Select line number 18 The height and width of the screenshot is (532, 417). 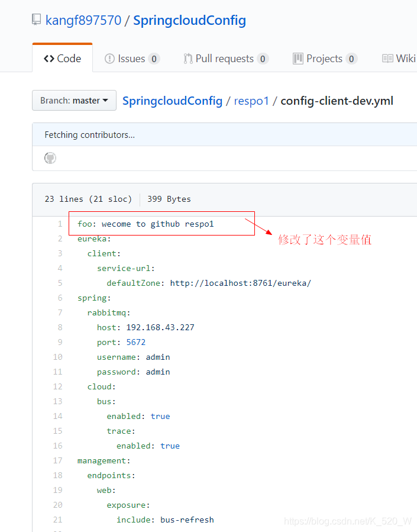tap(57, 475)
